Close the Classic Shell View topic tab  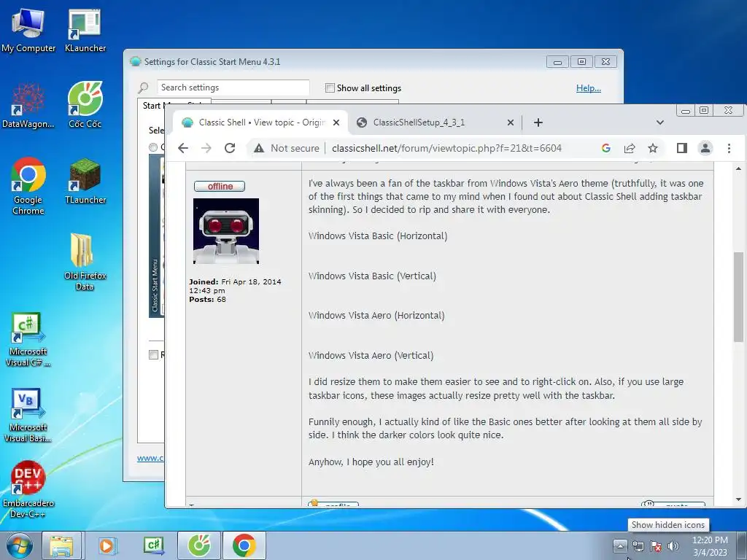336,122
